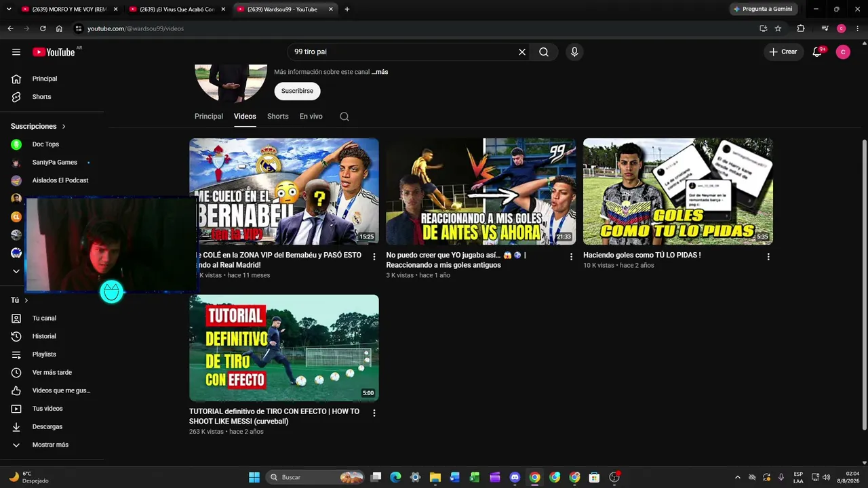
Task: Open the Shorts icon in the sidebar
Action: pyautogui.click(x=16, y=97)
